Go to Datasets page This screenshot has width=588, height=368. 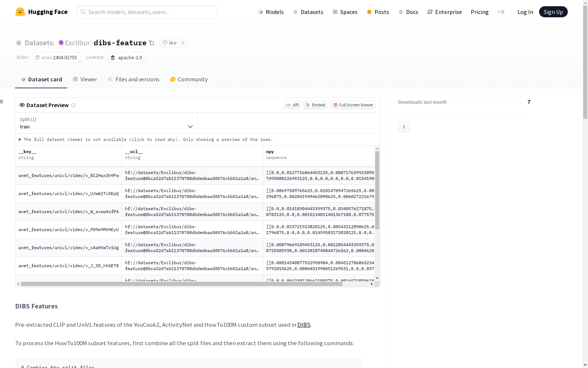308,12
